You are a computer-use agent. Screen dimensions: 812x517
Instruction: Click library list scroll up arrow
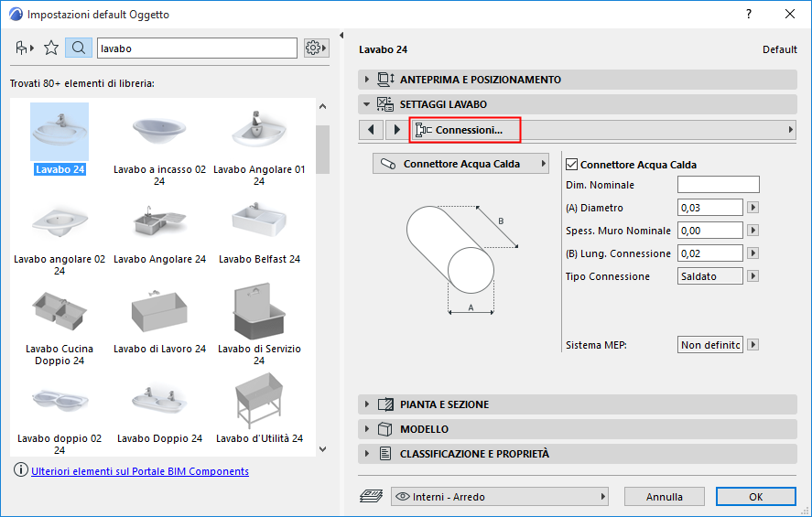[x=322, y=106]
